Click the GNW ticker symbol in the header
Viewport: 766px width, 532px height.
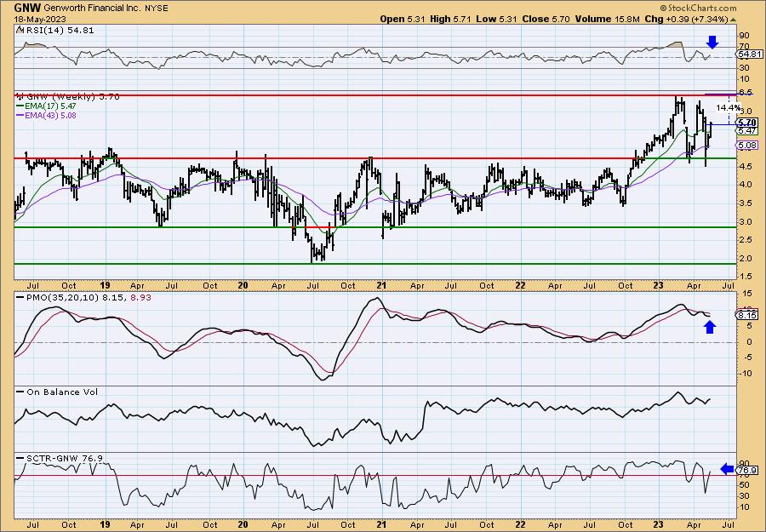(28, 8)
